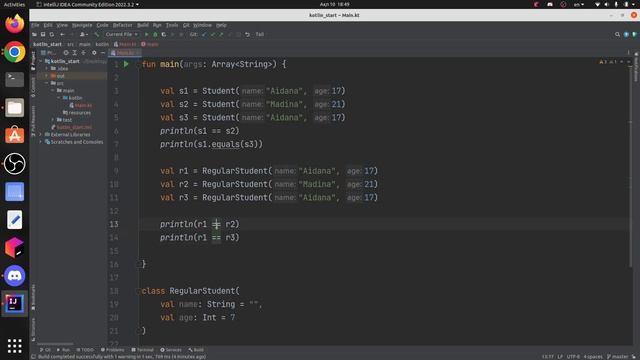Expand External Libraries node
The height and width of the screenshot is (360, 640).
click(41, 135)
